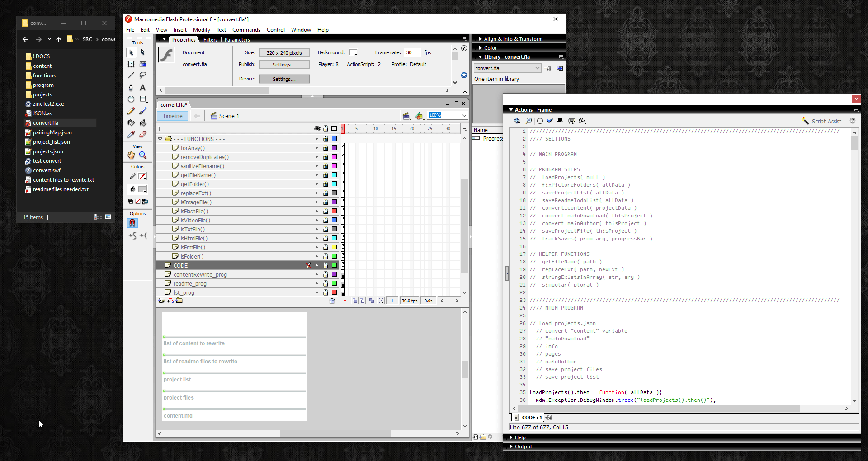
Task: Toggle Snap to Objects magnet option
Action: (x=132, y=223)
